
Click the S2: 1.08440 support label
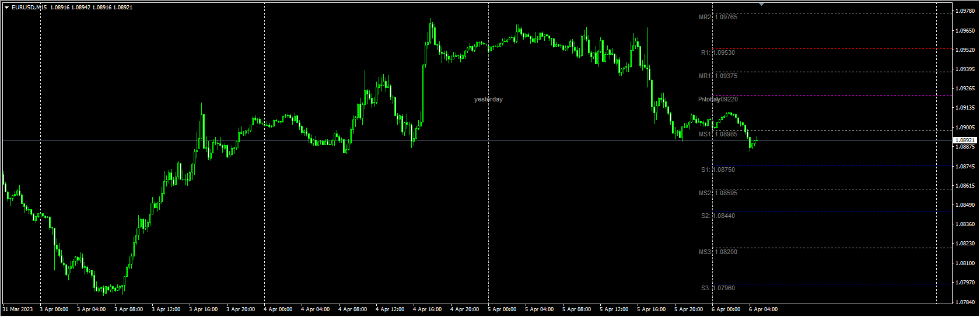click(x=718, y=216)
